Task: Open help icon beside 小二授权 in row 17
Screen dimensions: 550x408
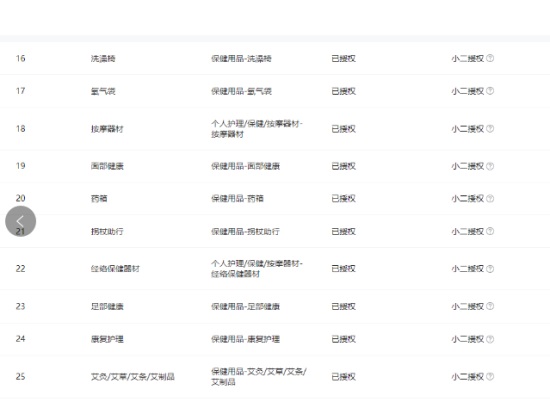Action: 490,91
